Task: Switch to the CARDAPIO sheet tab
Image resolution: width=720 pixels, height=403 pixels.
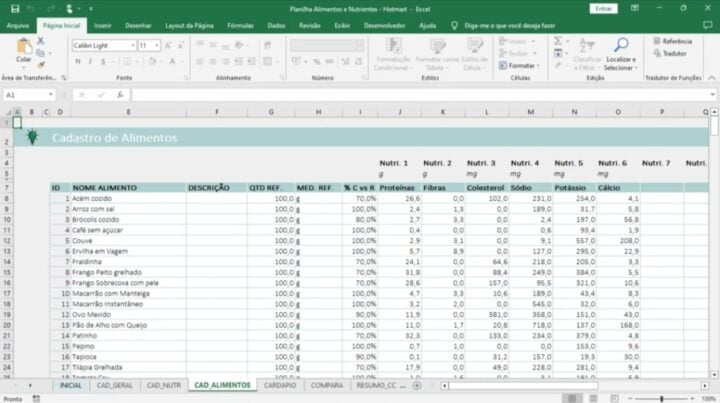Action: [x=281, y=385]
